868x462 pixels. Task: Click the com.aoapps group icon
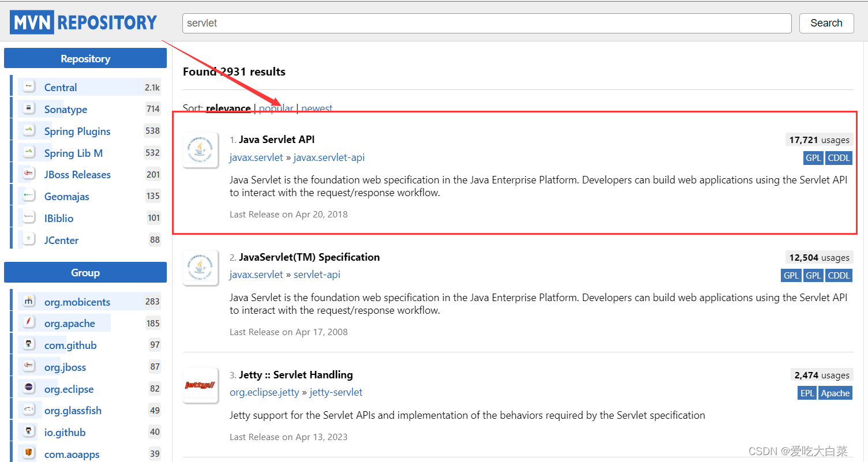[28, 453]
